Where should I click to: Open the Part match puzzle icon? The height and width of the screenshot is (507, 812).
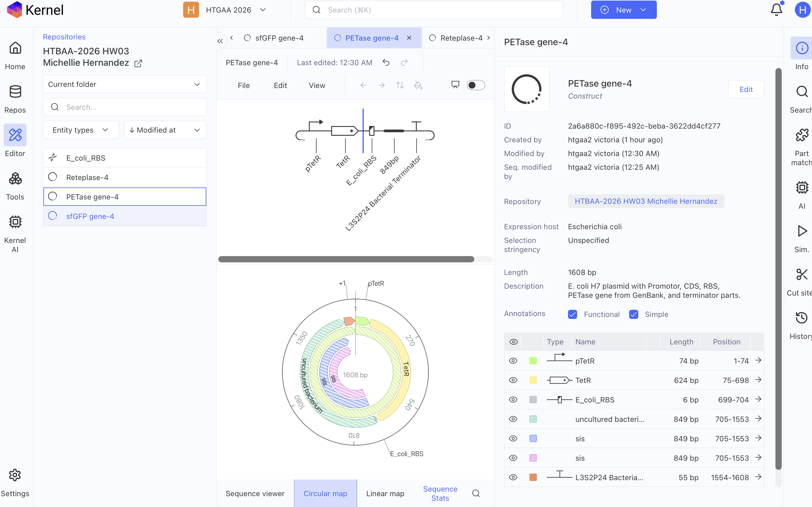click(802, 135)
